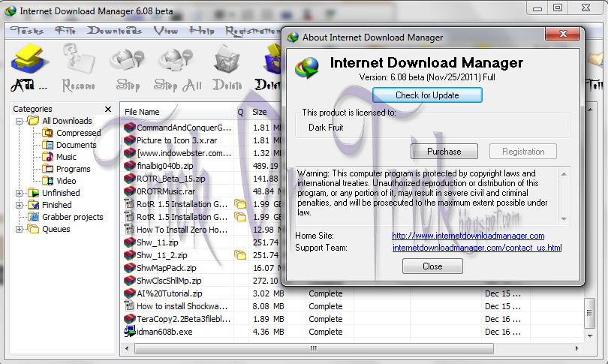
Task: Sort by the File Name column header
Action: pyautogui.click(x=176, y=112)
